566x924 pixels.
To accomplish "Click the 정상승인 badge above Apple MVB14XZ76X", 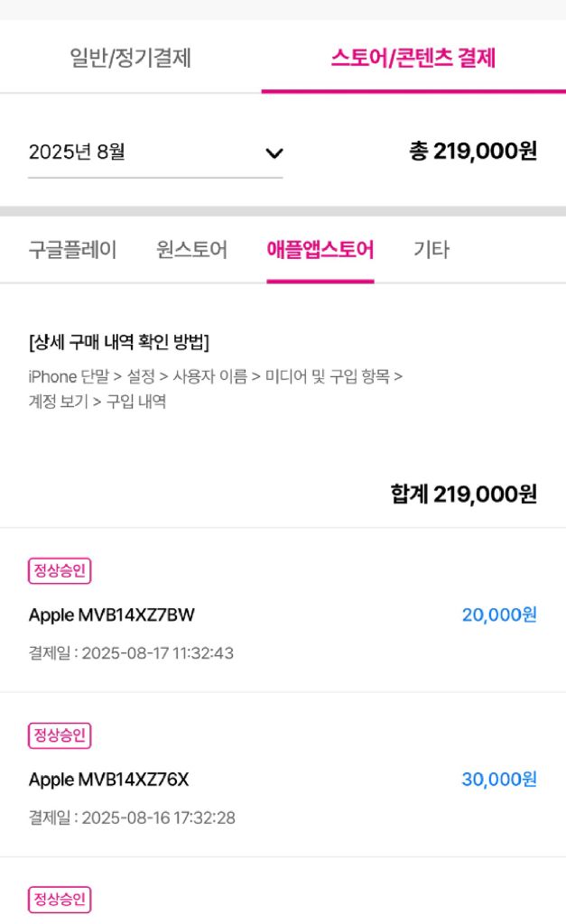I will (60, 735).
